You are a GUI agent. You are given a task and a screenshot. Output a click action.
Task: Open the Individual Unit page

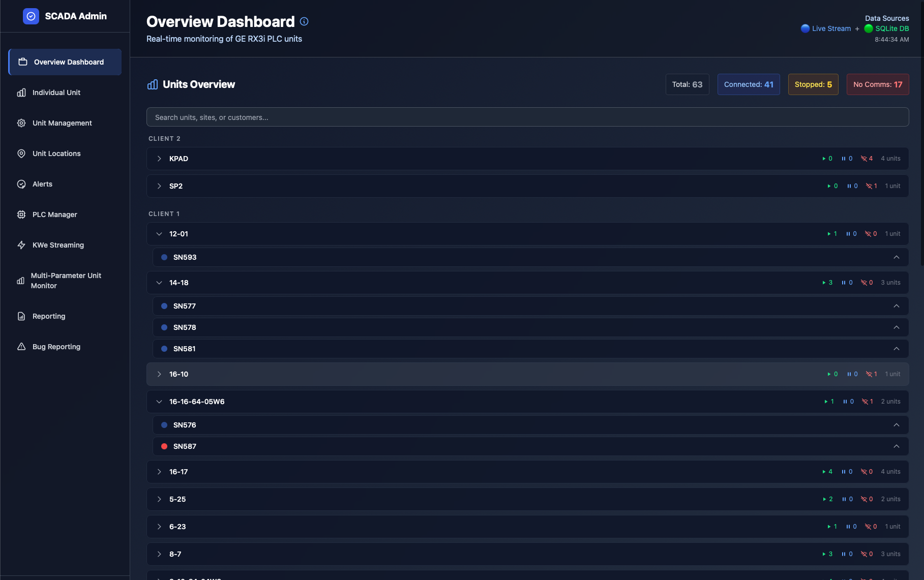click(65, 93)
